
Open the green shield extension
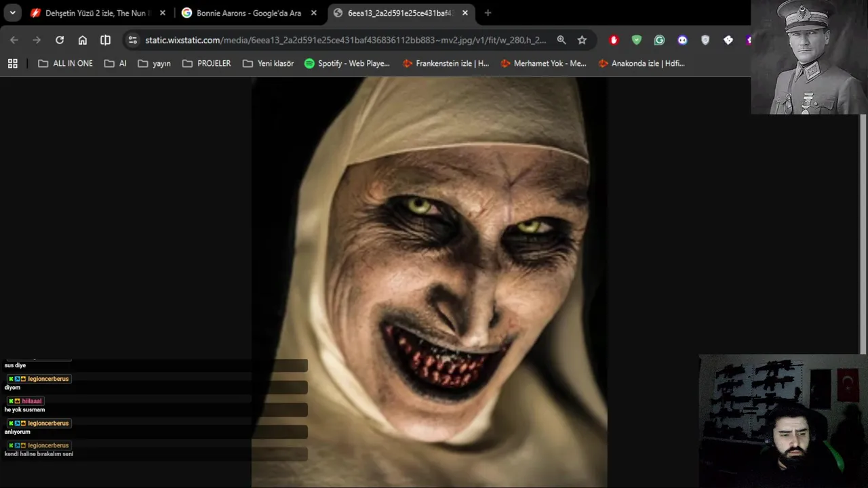636,40
